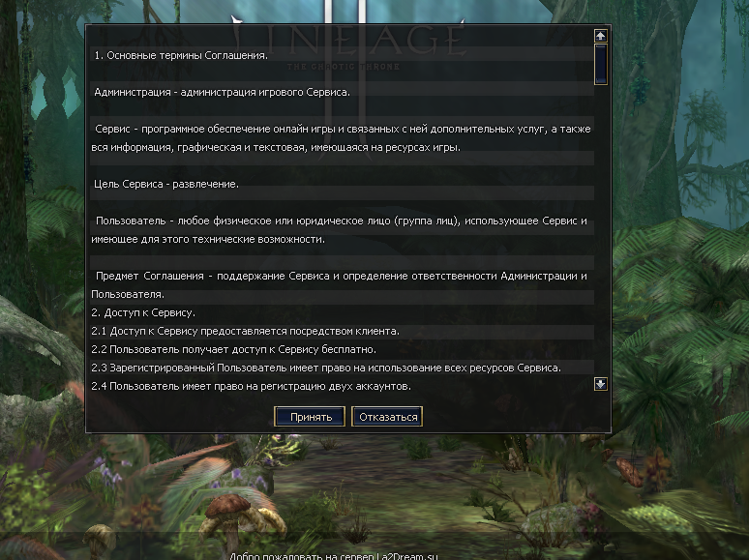749x560 pixels.
Task: Click the agreement scrollbar thumb
Action: (600, 64)
